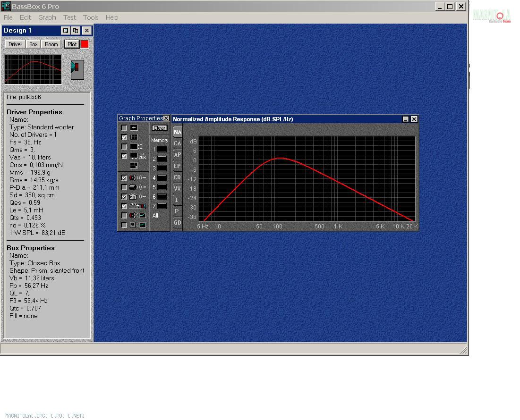Close the Design 1 panel
This screenshot has height=420, width=520.
tap(86, 31)
